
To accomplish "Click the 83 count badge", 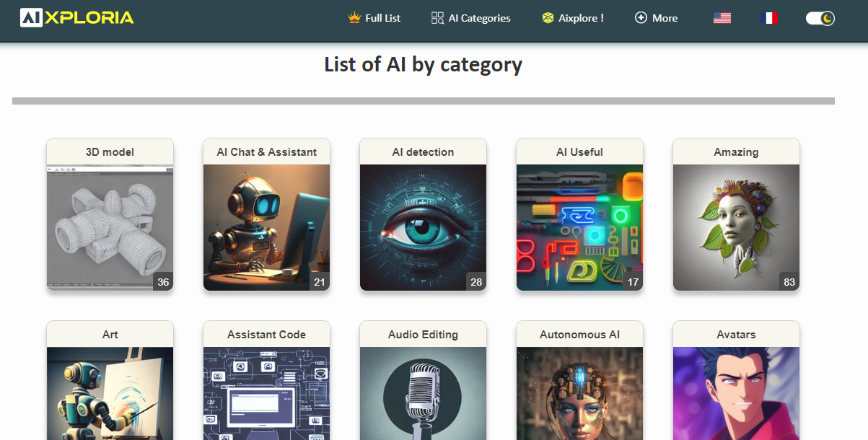I will coord(789,282).
